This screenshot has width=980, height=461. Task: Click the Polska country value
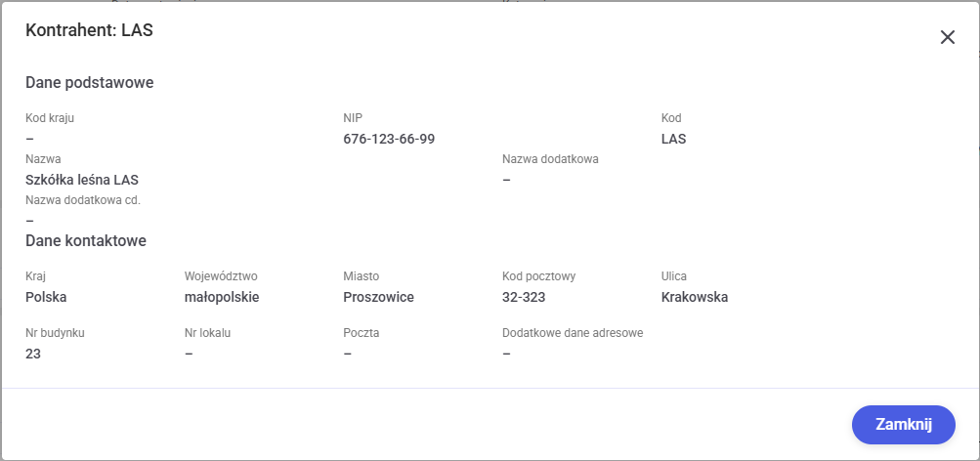pos(46,297)
